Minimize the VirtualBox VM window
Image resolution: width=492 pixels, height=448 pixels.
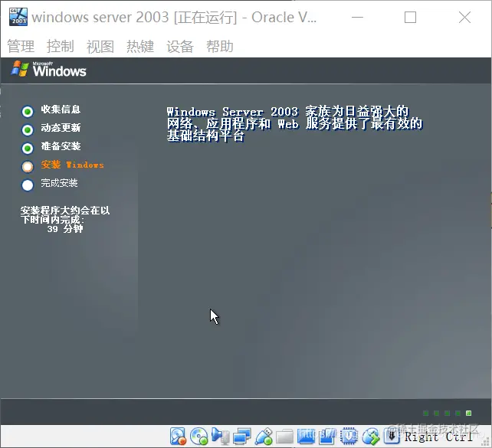(x=357, y=18)
